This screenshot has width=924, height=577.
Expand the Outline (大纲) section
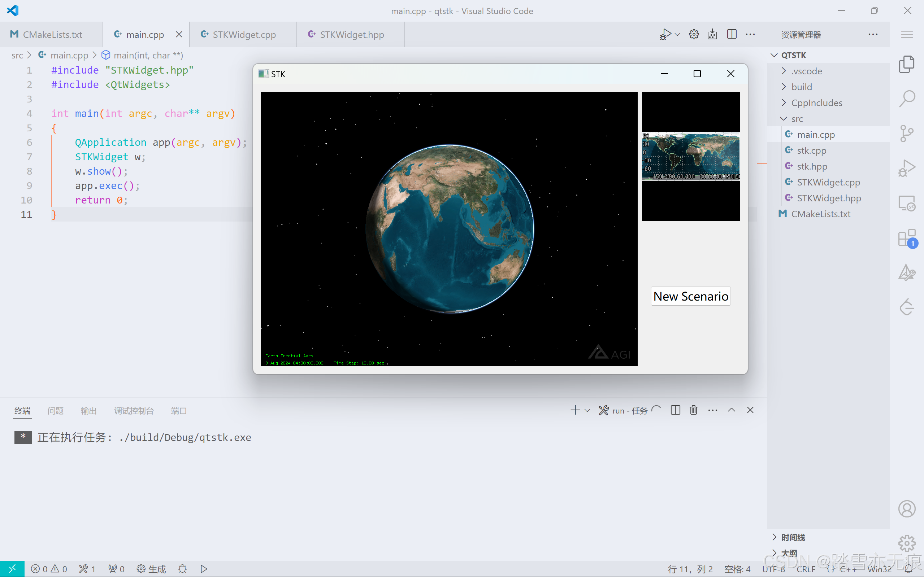click(x=828, y=553)
